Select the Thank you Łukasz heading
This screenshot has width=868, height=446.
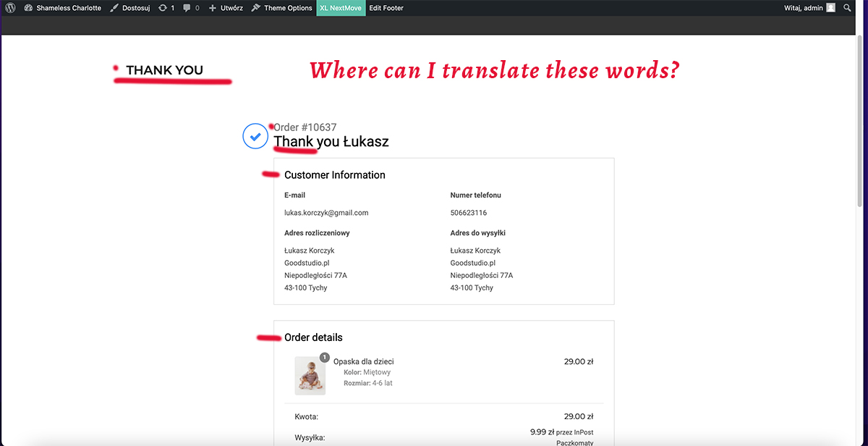point(331,142)
